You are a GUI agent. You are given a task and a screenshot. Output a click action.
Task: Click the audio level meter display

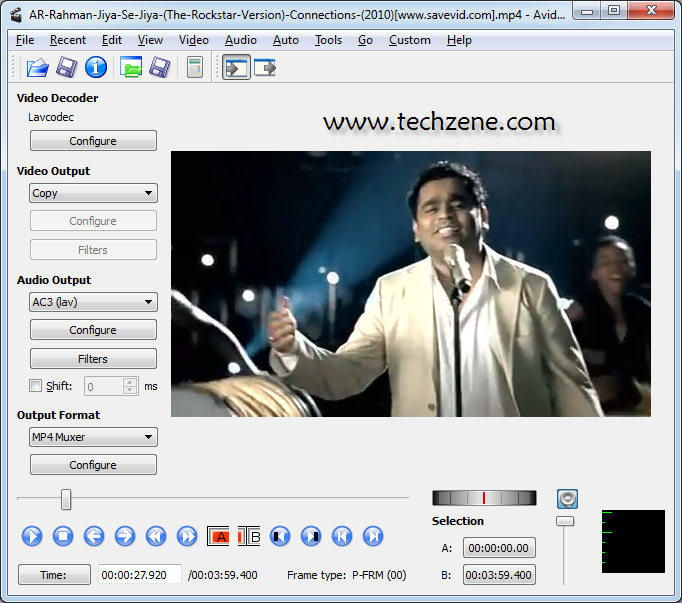633,541
